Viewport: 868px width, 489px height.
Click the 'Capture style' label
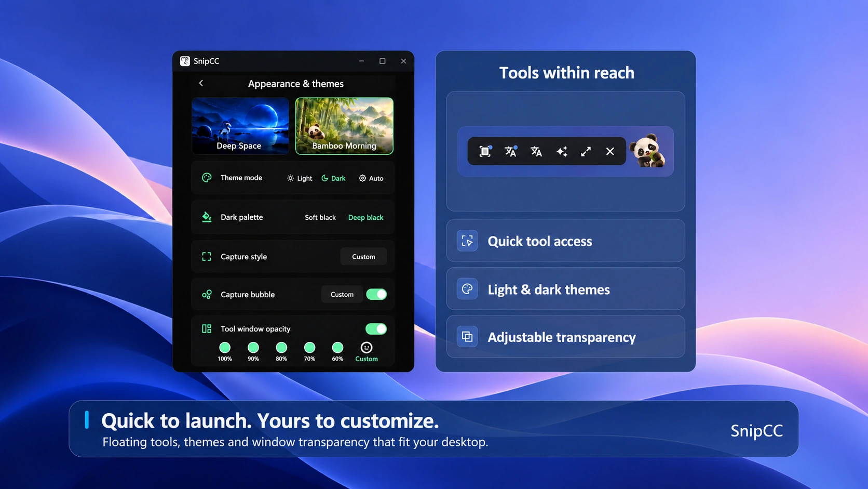(x=244, y=257)
